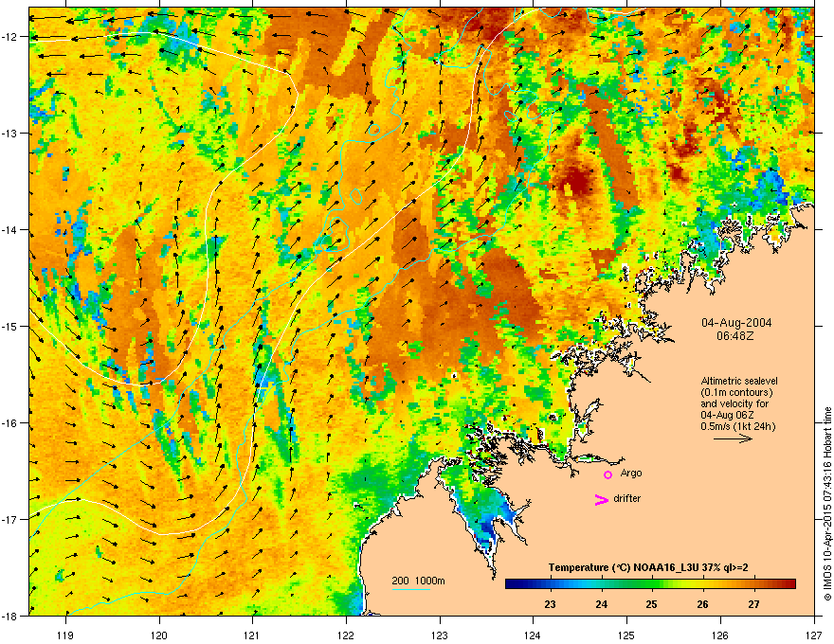
Task: Click the temperature colorbar near 23 degrees
Action: [x=551, y=584]
